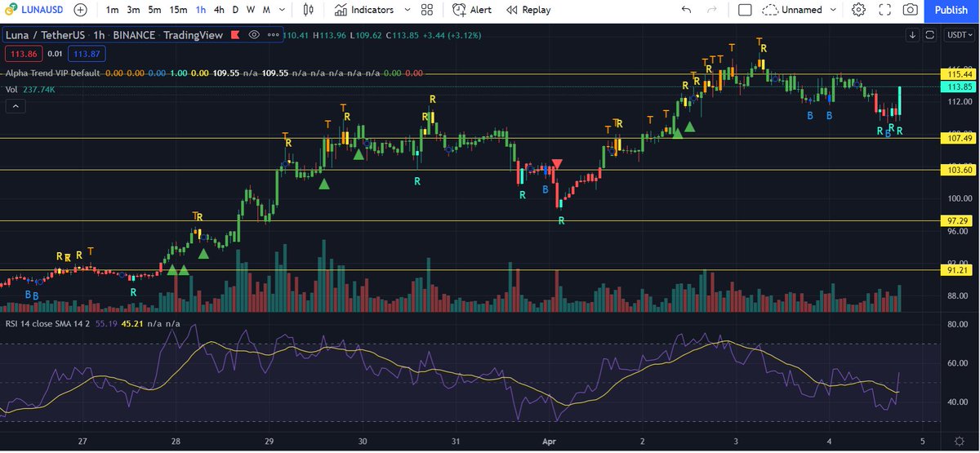Click the 40.00 level on RSI scale
The width and height of the screenshot is (980, 453).
(958, 402)
